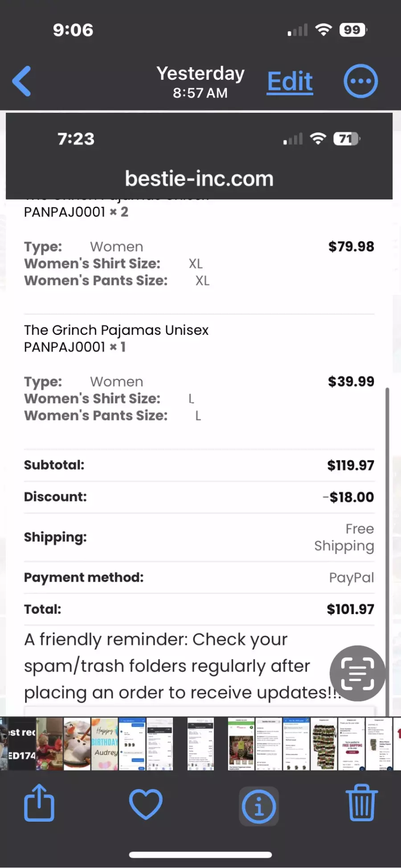401x868 pixels.
Task: Tap the Yesterday 8:57 AM title
Action: 200,82
